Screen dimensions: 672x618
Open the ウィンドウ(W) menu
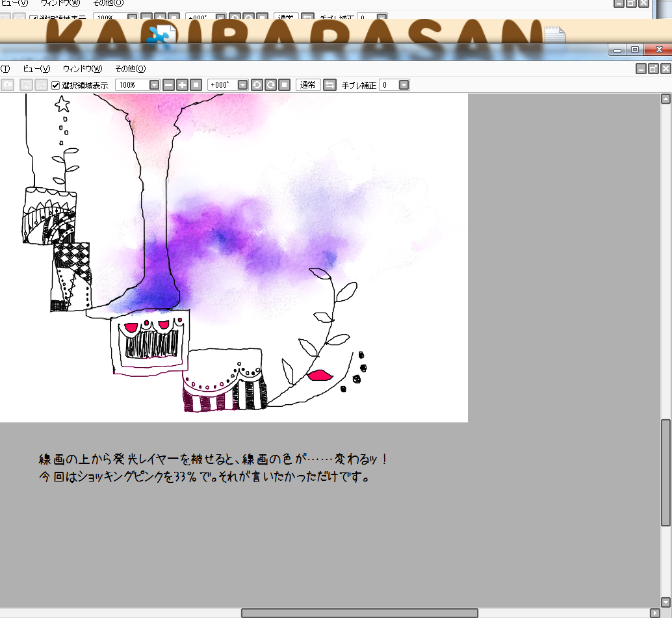pos(83,69)
